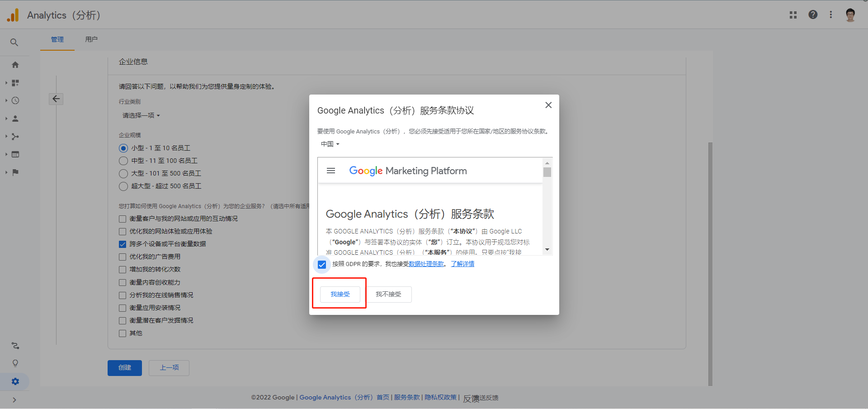Select extra large over 500 employees radio
868x409 pixels.
(x=123, y=186)
